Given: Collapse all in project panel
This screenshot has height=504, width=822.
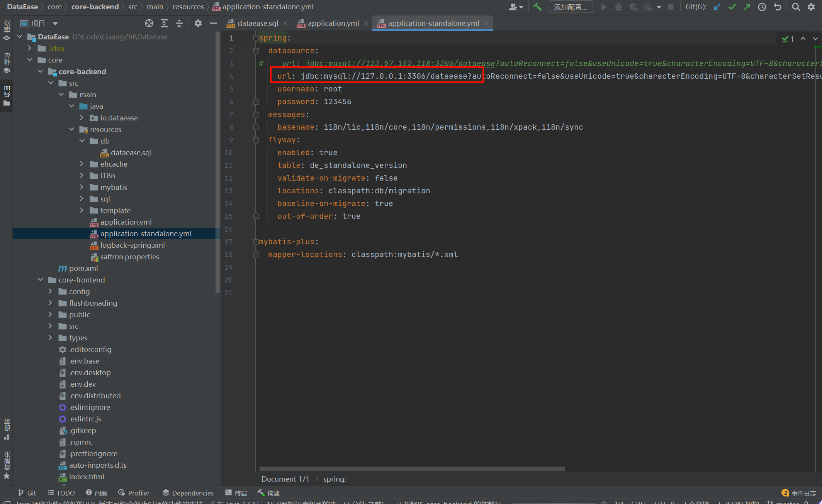Looking at the screenshot, I should pos(179,24).
